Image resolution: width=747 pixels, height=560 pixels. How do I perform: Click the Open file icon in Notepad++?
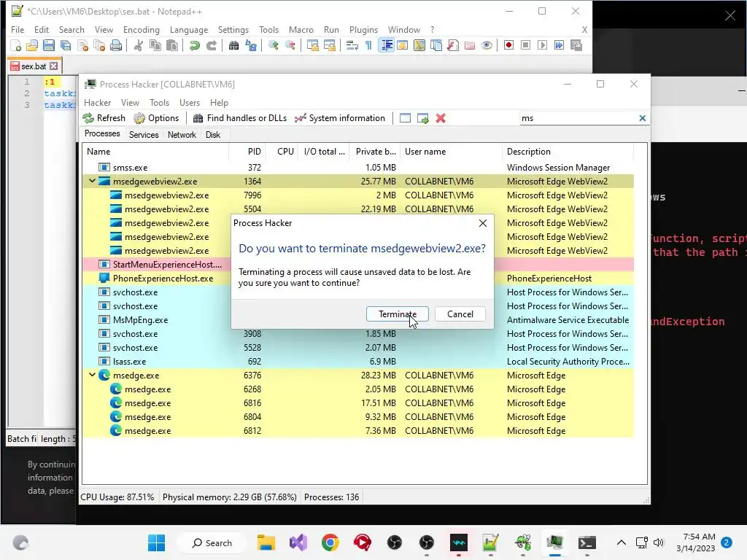(x=32, y=46)
